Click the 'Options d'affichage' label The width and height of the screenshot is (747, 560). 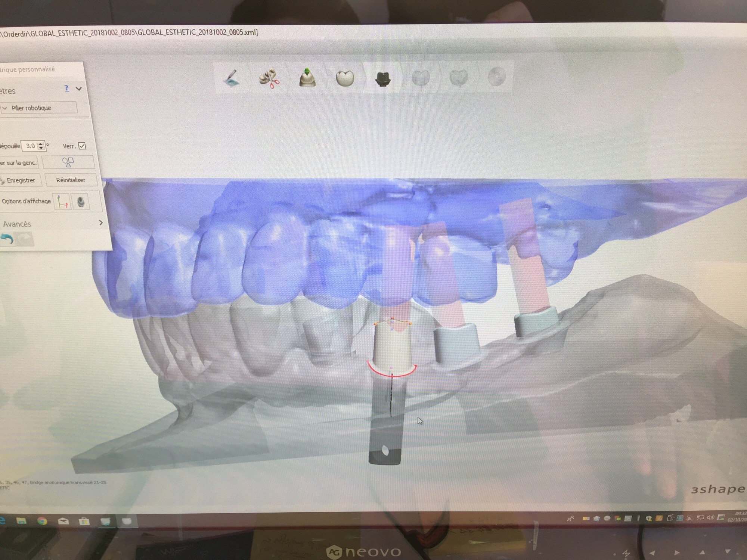tap(26, 201)
